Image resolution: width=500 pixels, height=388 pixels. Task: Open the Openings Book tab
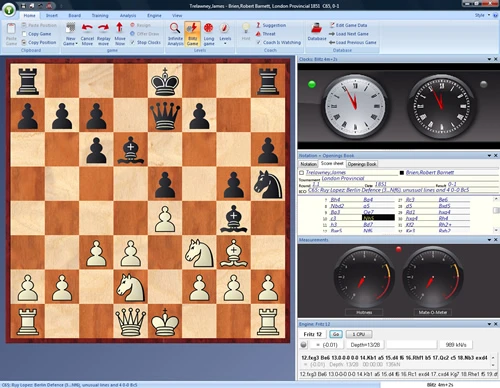(x=362, y=164)
